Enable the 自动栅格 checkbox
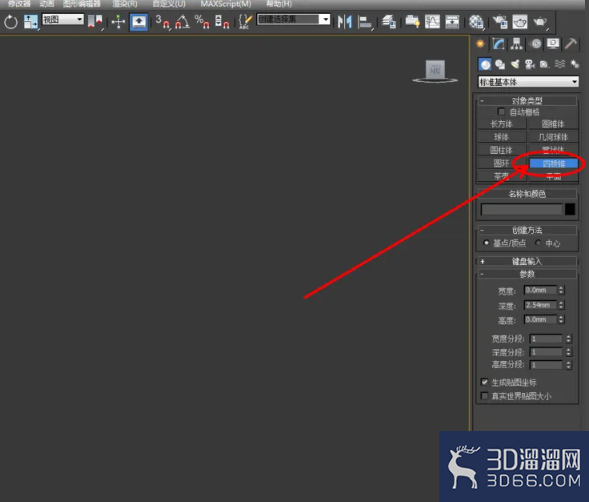Image resolution: width=589 pixels, height=502 pixels. pyautogui.click(x=501, y=112)
